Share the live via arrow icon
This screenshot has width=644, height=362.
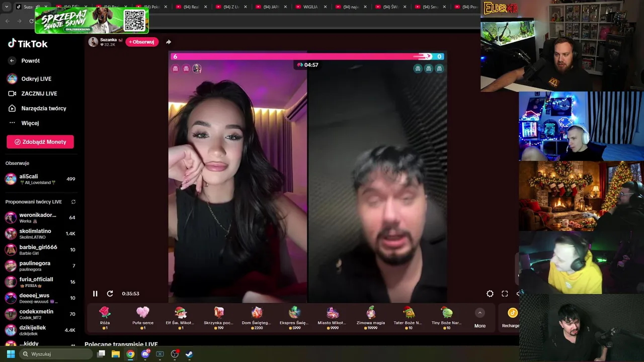tap(169, 42)
